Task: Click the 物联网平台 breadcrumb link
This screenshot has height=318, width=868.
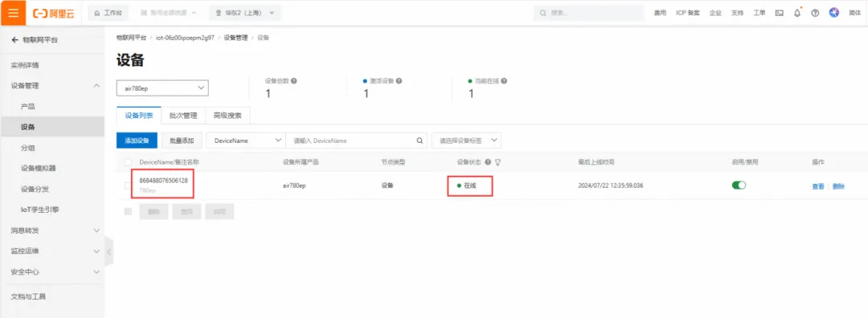Action: click(131, 38)
